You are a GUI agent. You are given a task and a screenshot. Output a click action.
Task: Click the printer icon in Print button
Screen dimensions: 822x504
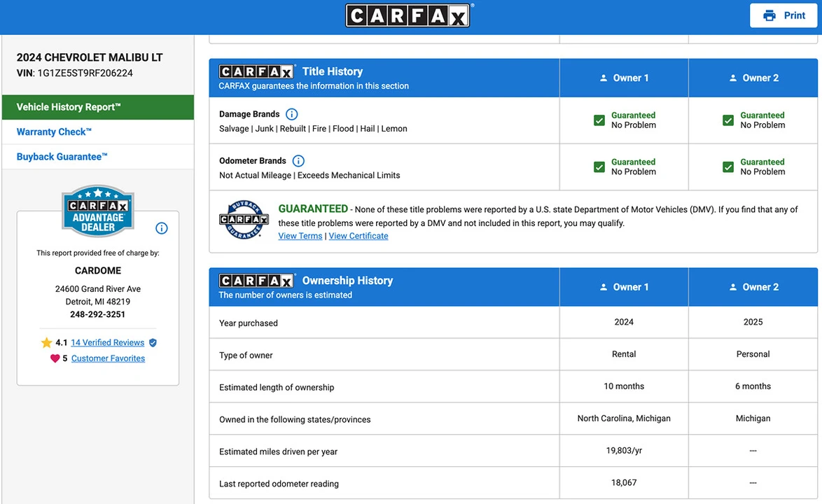click(x=769, y=15)
